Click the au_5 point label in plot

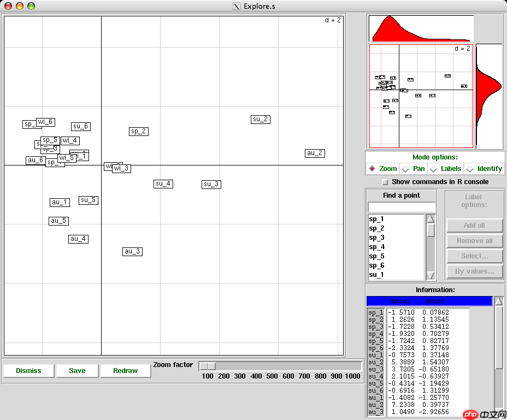[x=58, y=221]
